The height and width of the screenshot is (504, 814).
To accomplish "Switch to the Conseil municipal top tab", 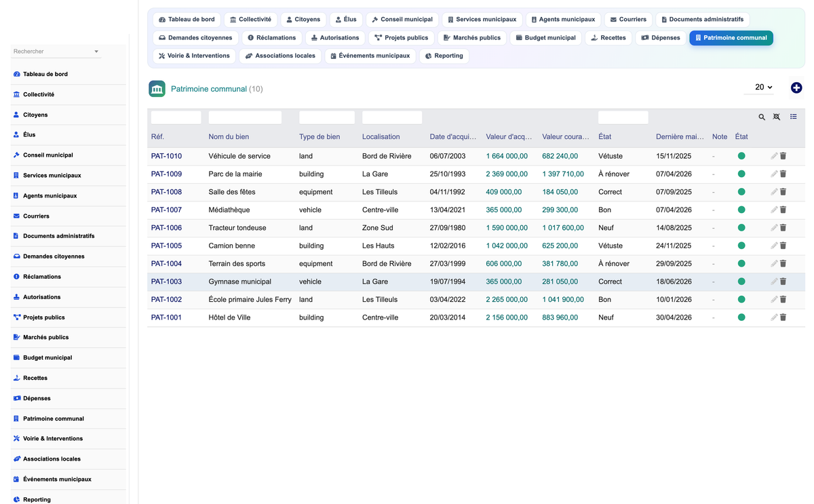I will point(402,20).
